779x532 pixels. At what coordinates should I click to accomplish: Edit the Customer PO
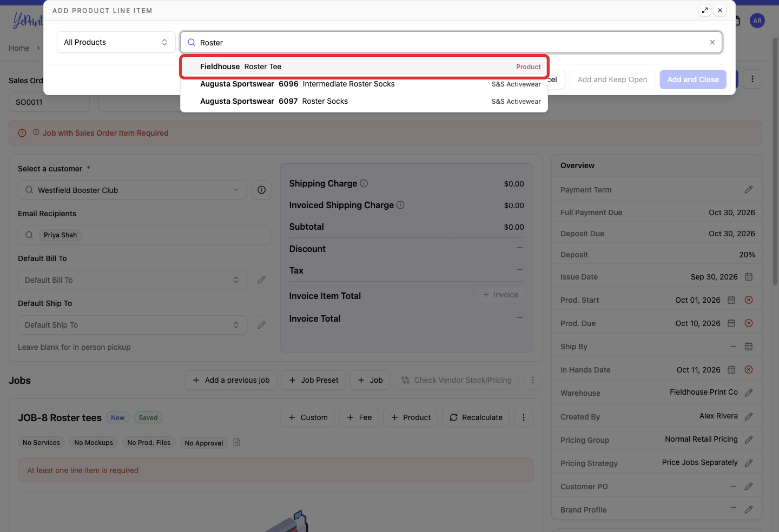(749, 486)
